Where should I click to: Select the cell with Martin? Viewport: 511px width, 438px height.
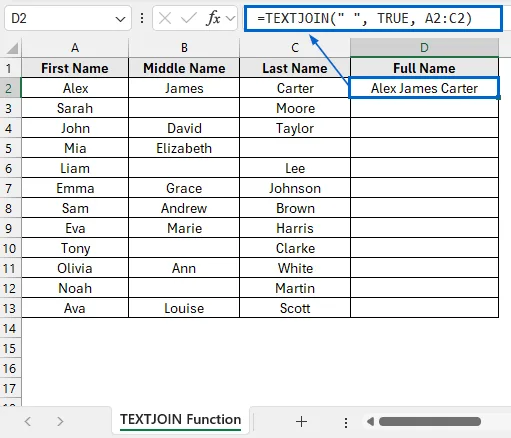point(295,288)
